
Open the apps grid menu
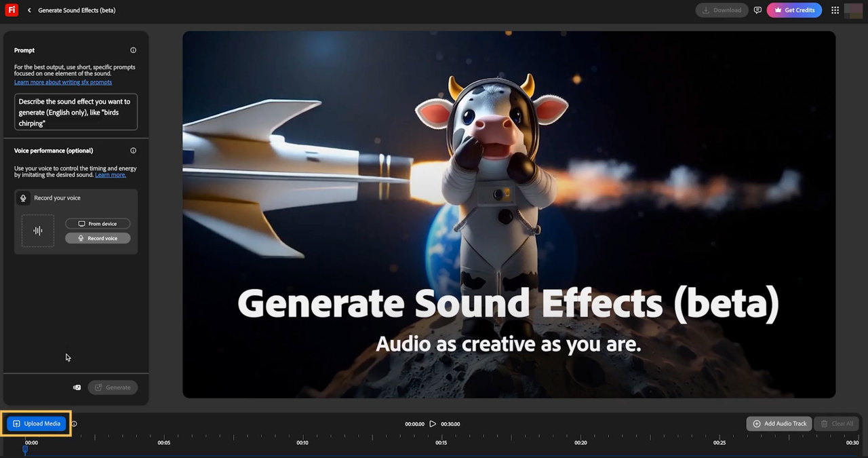835,10
